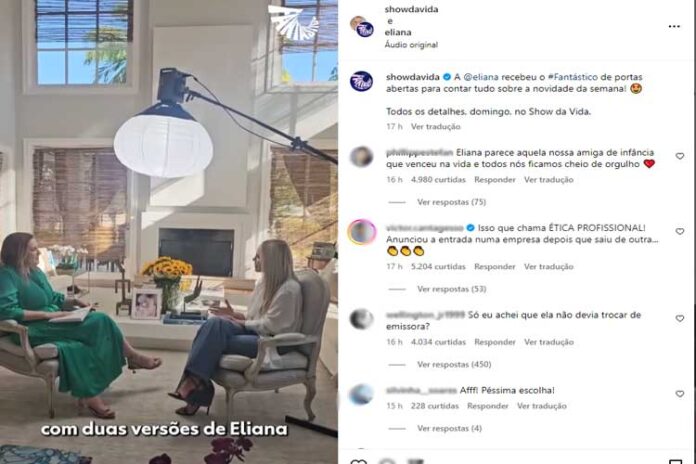This screenshot has height=464, width=696.
Task: Like the Péssima escolha comment
Action: coord(680,394)
